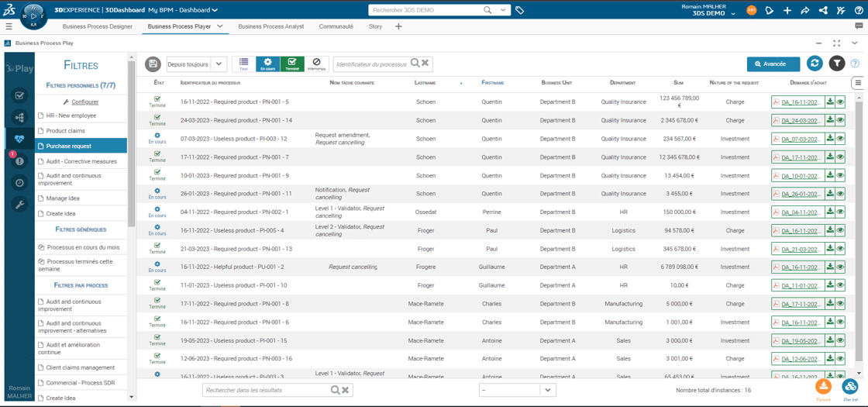The height and width of the screenshot is (407, 868).
Task: Clear the Rechercher dans les résultats field
Action: point(346,390)
